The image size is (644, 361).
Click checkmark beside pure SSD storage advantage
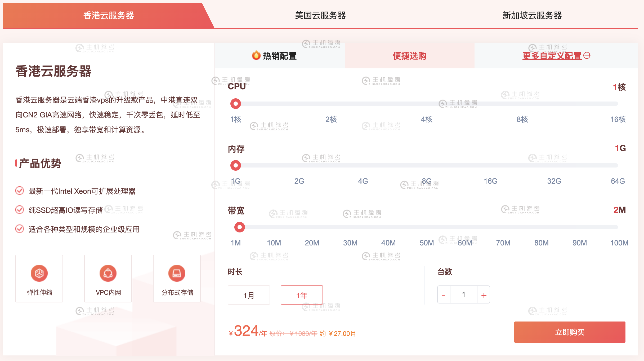pyautogui.click(x=19, y=210)
